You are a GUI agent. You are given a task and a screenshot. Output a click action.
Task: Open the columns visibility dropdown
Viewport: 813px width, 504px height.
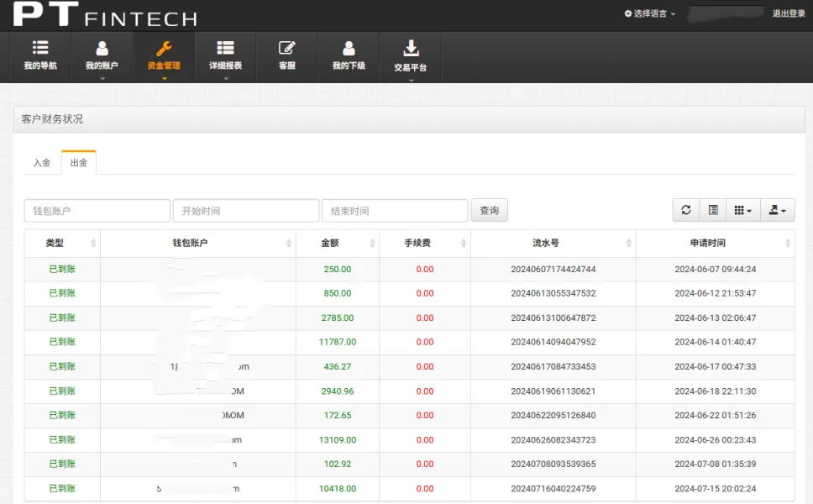click(x=742, y=210)
